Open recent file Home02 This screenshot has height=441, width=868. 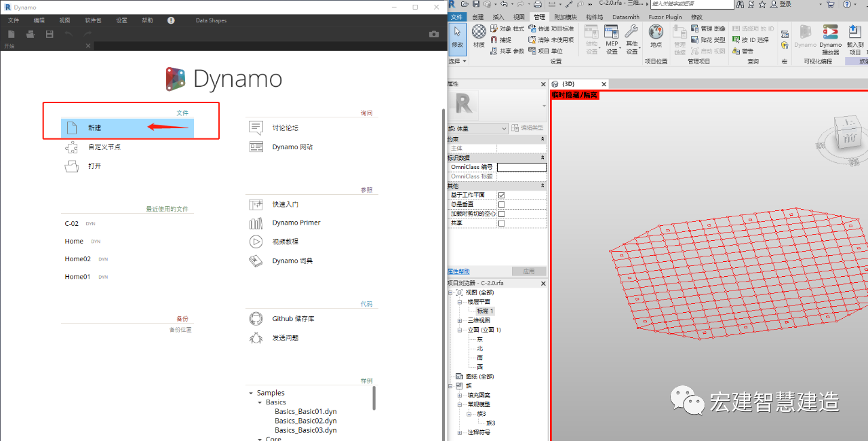[77, 258]
